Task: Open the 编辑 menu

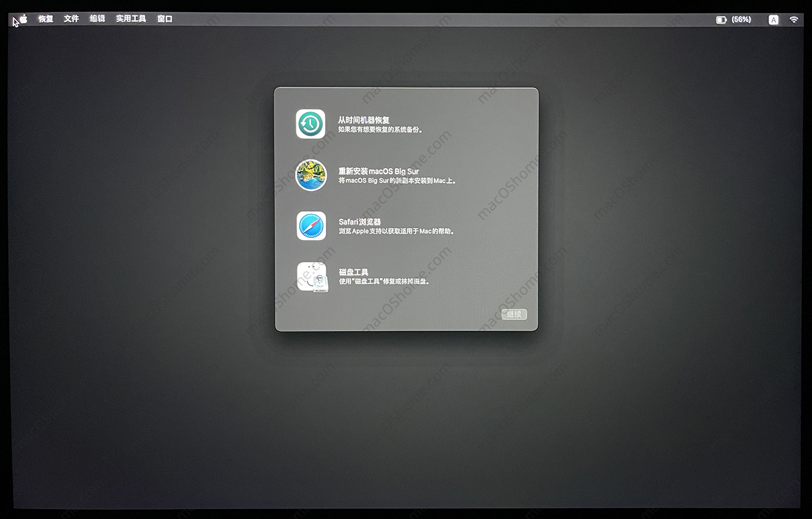Action: [x=97, y=19]
